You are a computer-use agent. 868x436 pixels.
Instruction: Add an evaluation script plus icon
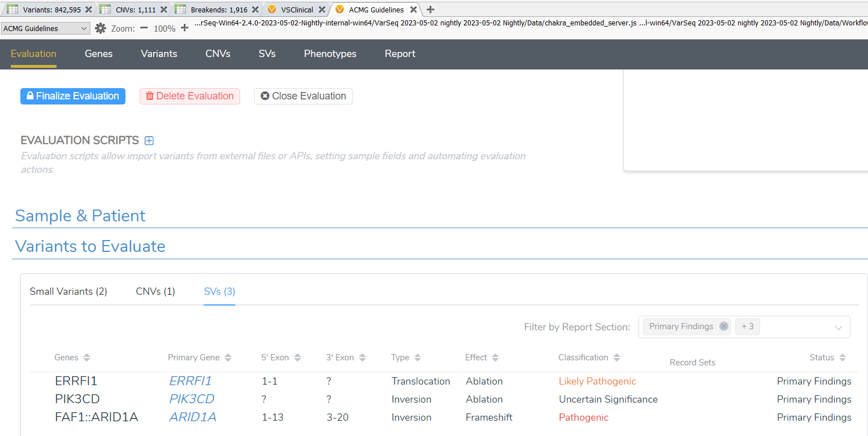(x=149, y=141)
